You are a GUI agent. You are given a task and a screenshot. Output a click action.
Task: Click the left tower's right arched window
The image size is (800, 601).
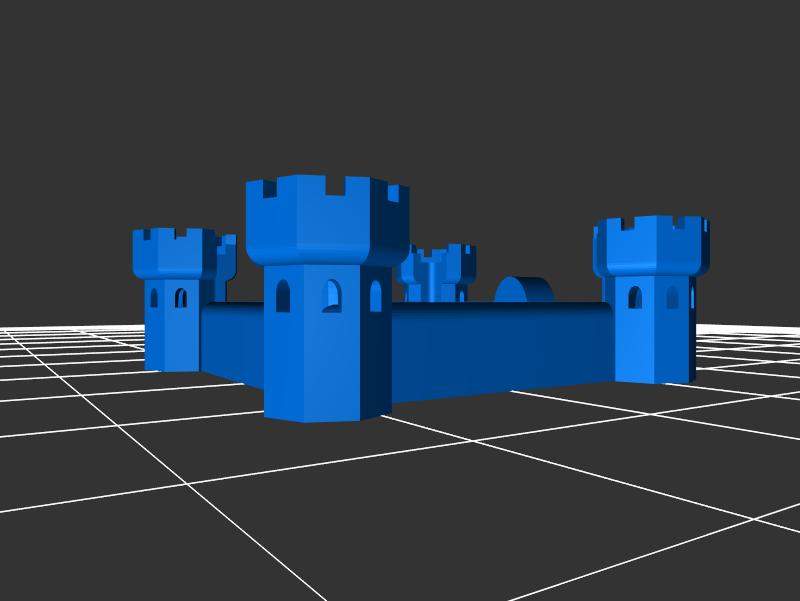coord(181,297)
